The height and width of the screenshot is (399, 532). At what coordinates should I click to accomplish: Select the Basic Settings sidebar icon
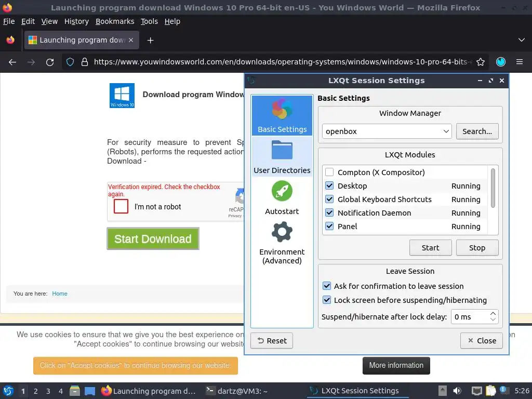(x=282, y=115)
